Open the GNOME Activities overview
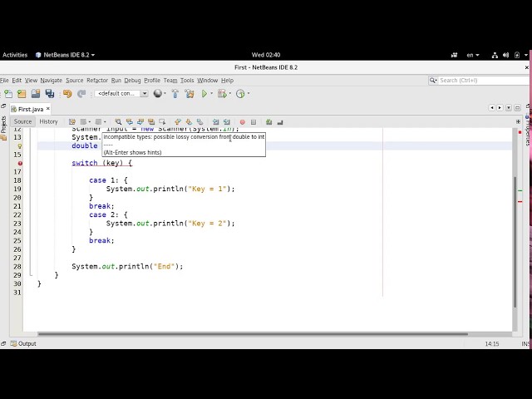This screenshot has width=532, height=399. pyautogui.click(x=15, y=55)
